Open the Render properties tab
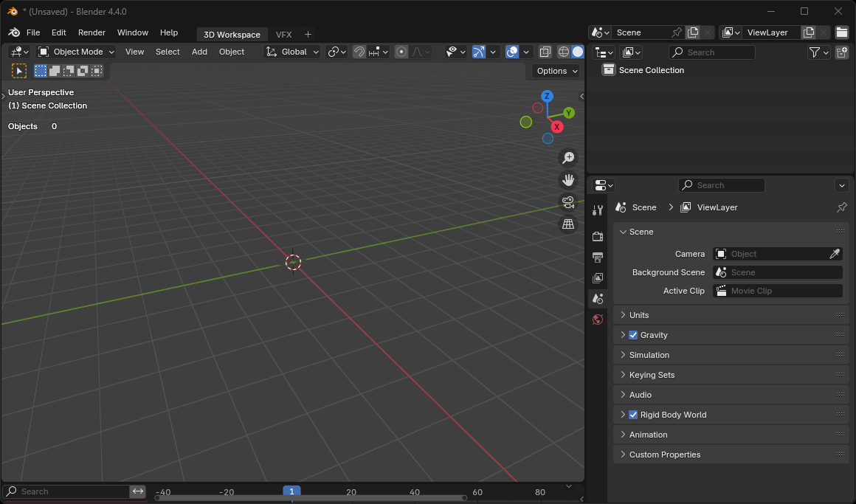The height and width of the screenshot is (504, 856). 598,236
